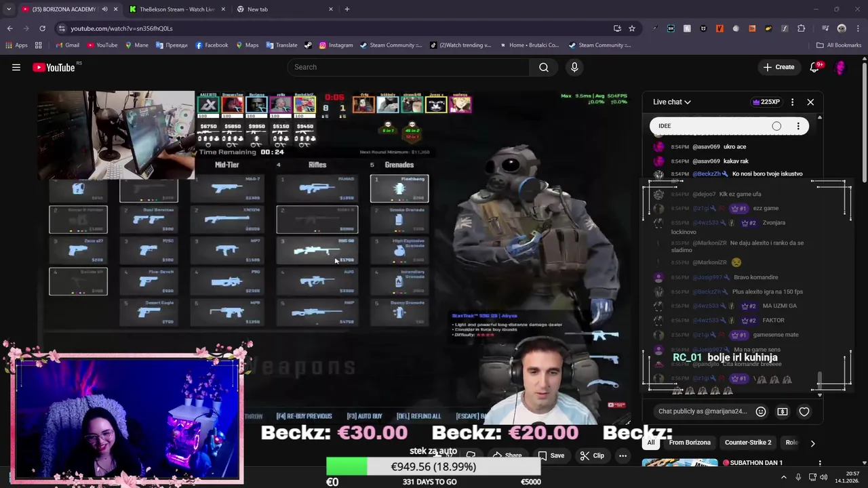Click the YouTube search magnifier button
This screenshot has width=868, height=488.
pos(543,67)
